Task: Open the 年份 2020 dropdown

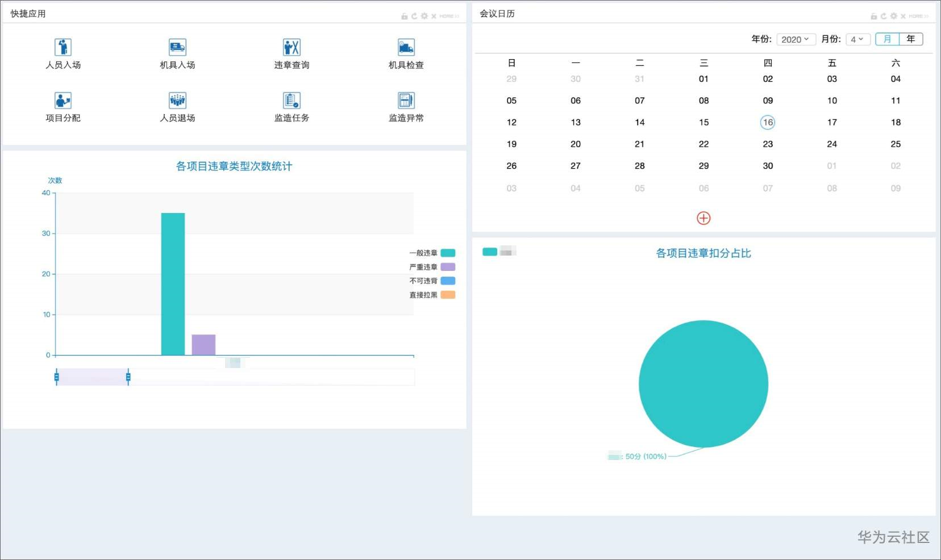Action: point(796,39)
